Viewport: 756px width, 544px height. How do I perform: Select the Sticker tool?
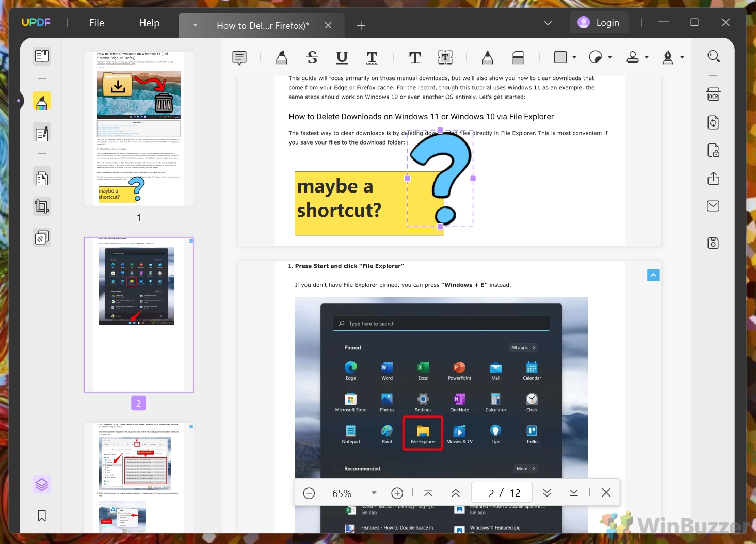point(596,57)
